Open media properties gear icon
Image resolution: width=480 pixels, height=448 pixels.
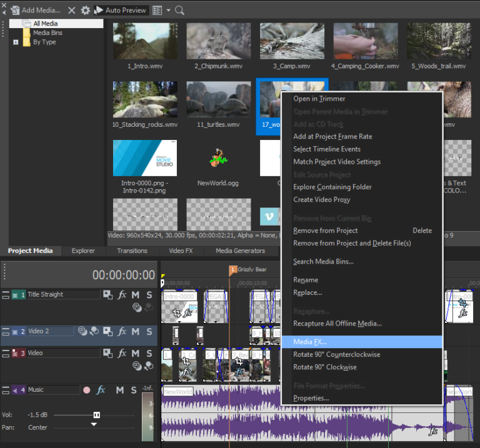click(86, 11)
